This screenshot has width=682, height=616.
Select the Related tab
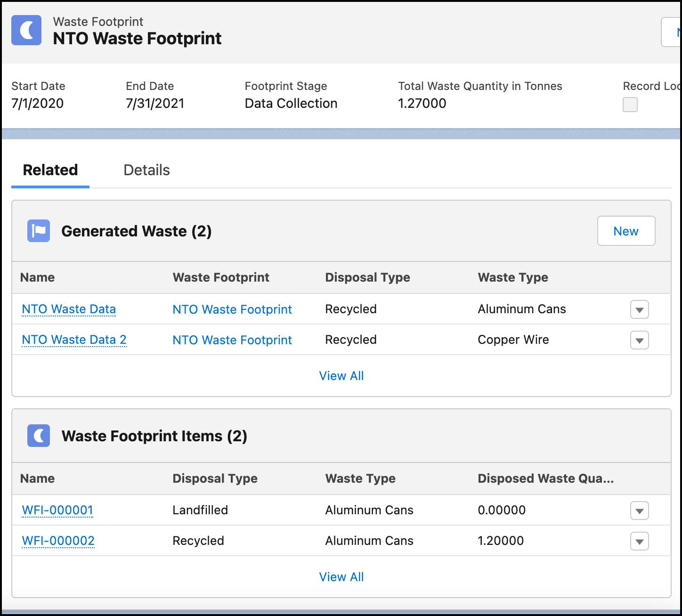(x=50, y=170)
